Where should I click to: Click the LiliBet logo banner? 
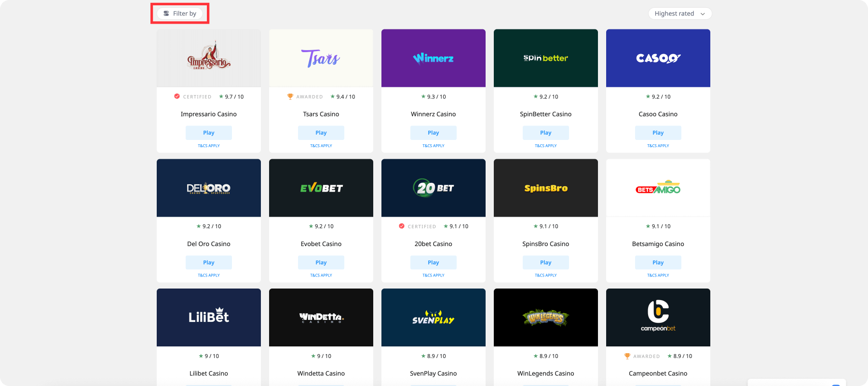(x=209, y=317)
